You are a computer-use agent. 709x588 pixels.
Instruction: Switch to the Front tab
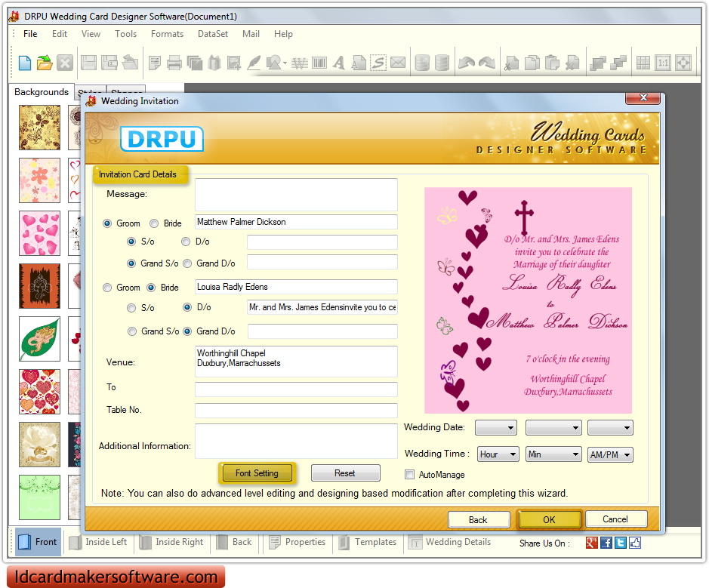pos(38,541)
